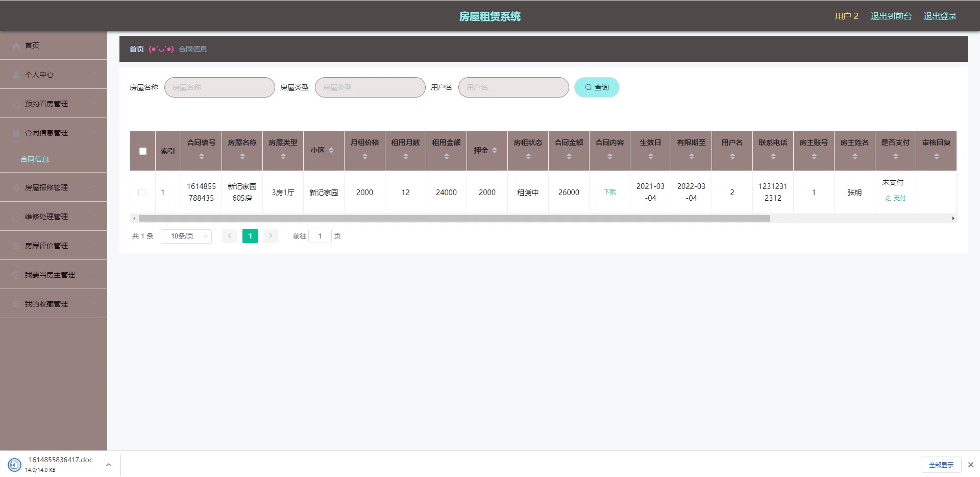Click the icon beside 我的收藏管理
The width and height of the screenshot is (980, 477).
click(x=16, y=304)
